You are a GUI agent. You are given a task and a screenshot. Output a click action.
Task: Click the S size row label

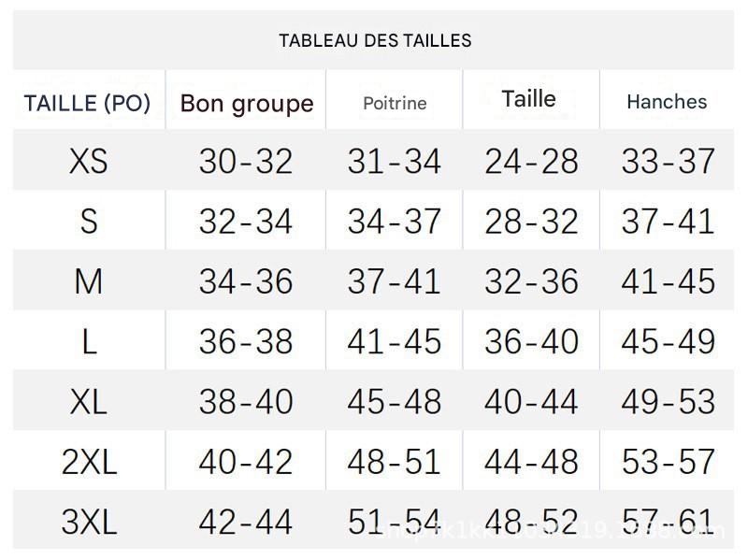coord(89,222)
